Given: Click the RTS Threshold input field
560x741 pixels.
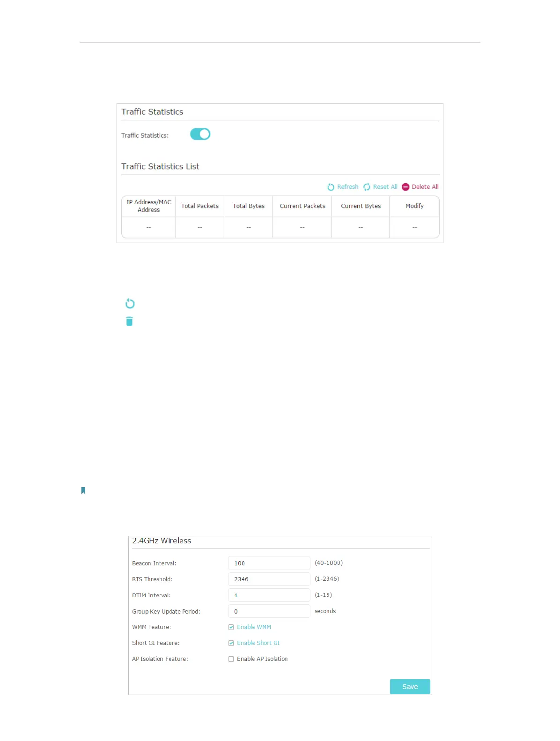Looking at the screenshot, I should coord(269,579).
